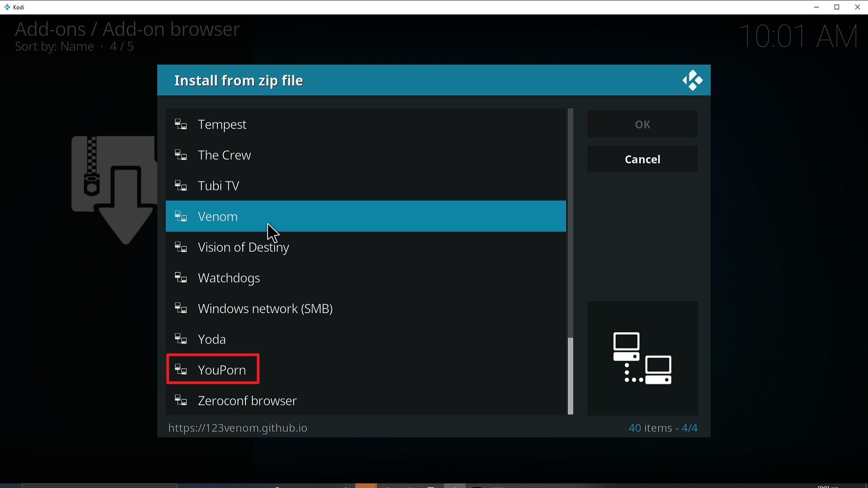Choose Vision of Destiny source
The image size is (868, 488).
[366, 247]
